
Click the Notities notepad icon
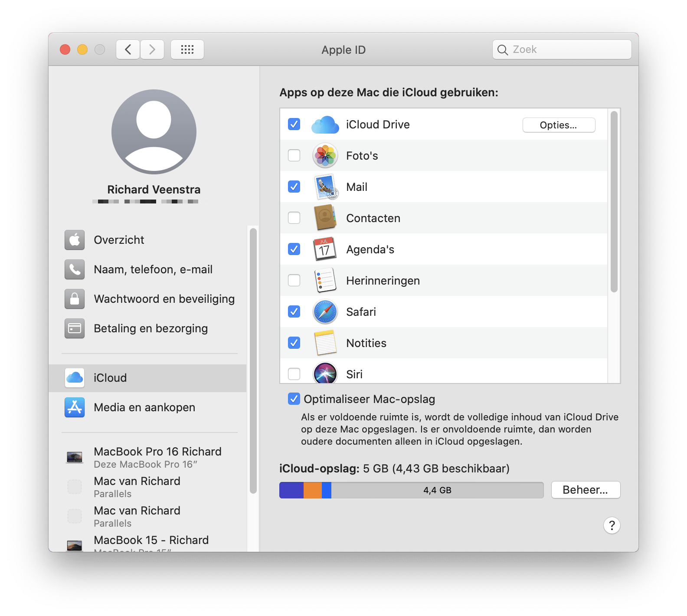325,343
